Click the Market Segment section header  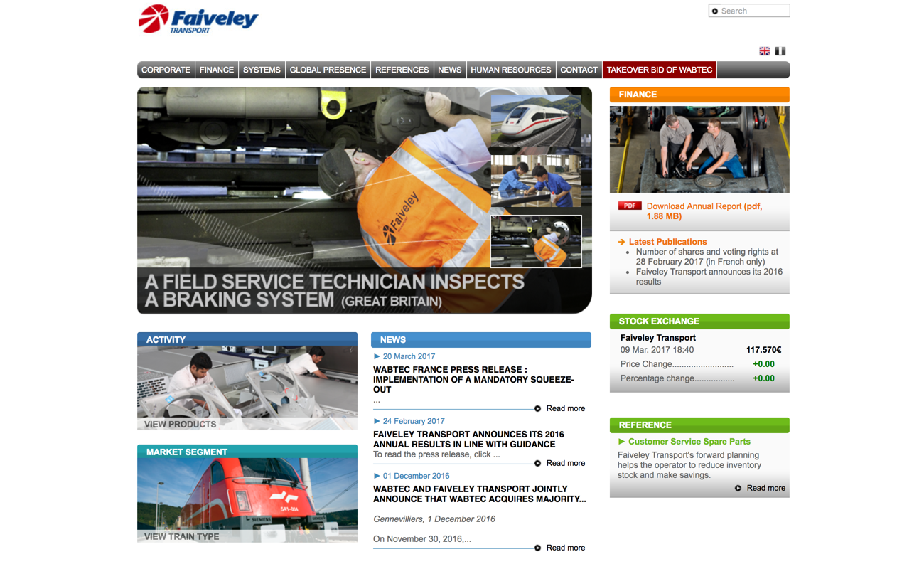[247, 452]
